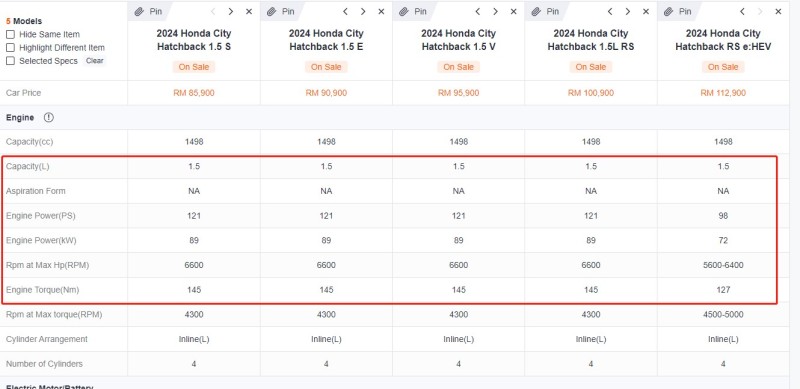Select the Engine Power(PS) spec row label
Viewport: 800px width, 389px height.
[x=41, y=216]
